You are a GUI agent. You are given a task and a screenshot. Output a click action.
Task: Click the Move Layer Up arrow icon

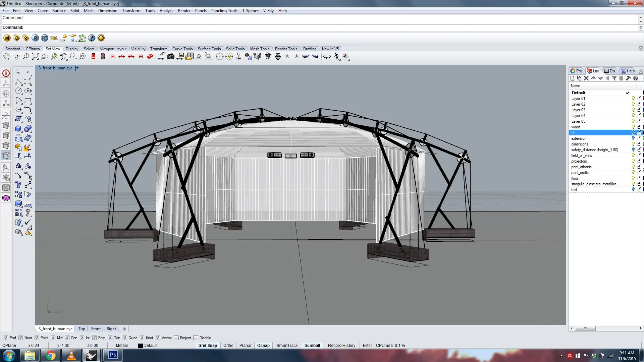tap(593, 78)
